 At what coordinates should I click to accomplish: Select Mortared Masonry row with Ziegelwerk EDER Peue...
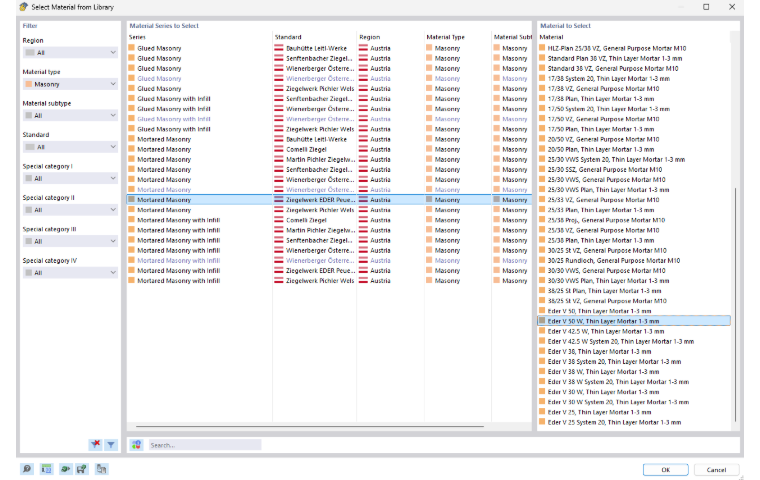coord(329,200)
